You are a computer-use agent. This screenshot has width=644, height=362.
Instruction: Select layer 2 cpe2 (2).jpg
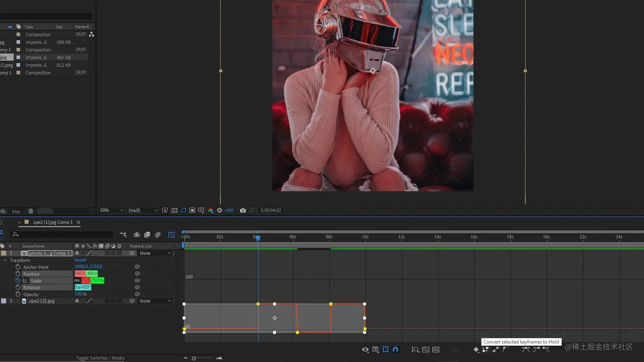point(42,301)
